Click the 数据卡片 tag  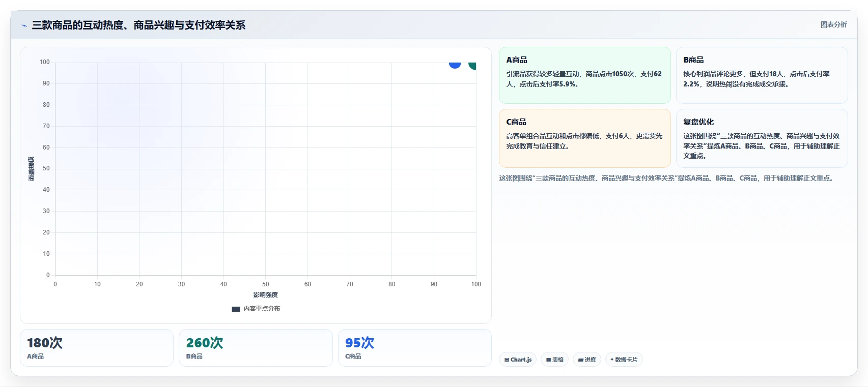(x=624, y=360)
